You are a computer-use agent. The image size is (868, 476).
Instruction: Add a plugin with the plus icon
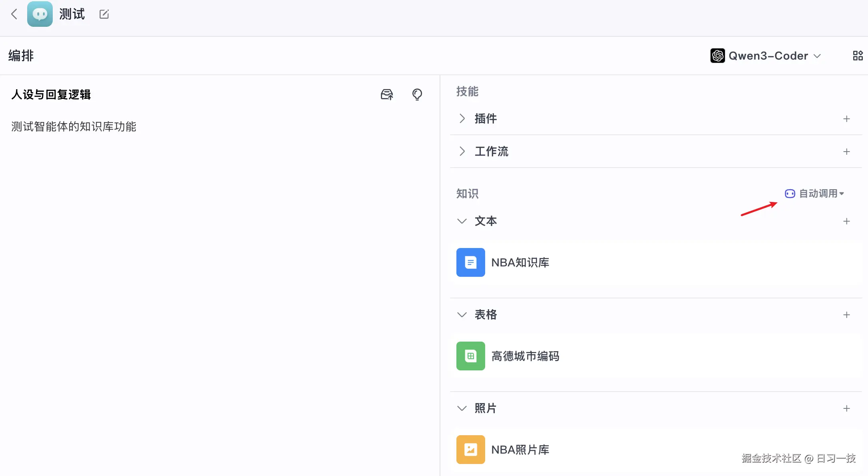tap(846, 119)
